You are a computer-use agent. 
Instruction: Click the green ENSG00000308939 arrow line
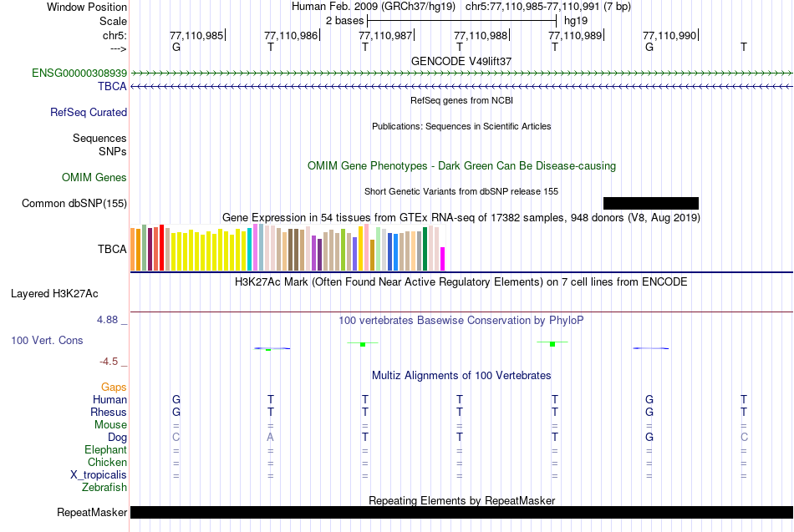[x=462, y=73]
